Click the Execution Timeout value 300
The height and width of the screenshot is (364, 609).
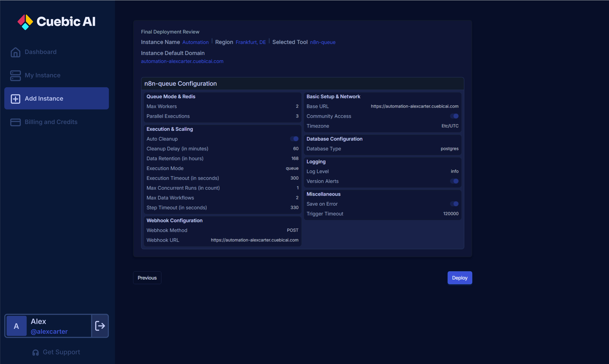[294, 178]
